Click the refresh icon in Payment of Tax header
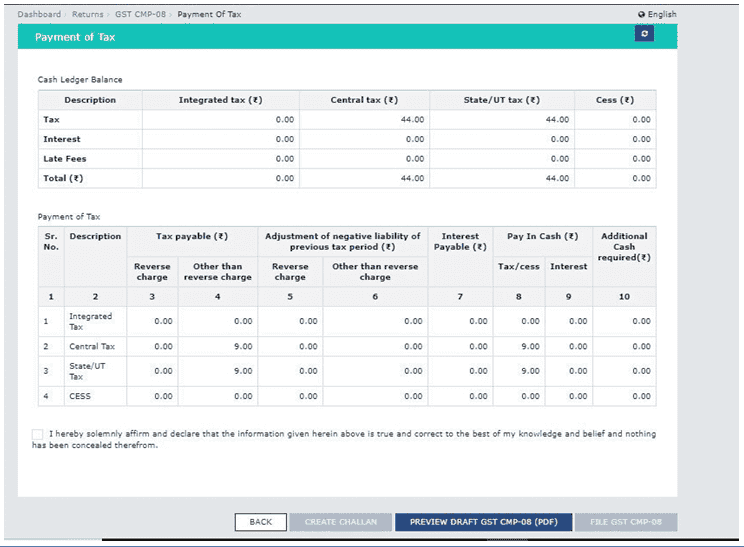Viewport: 744px width, 547px height. pos(644,34)
